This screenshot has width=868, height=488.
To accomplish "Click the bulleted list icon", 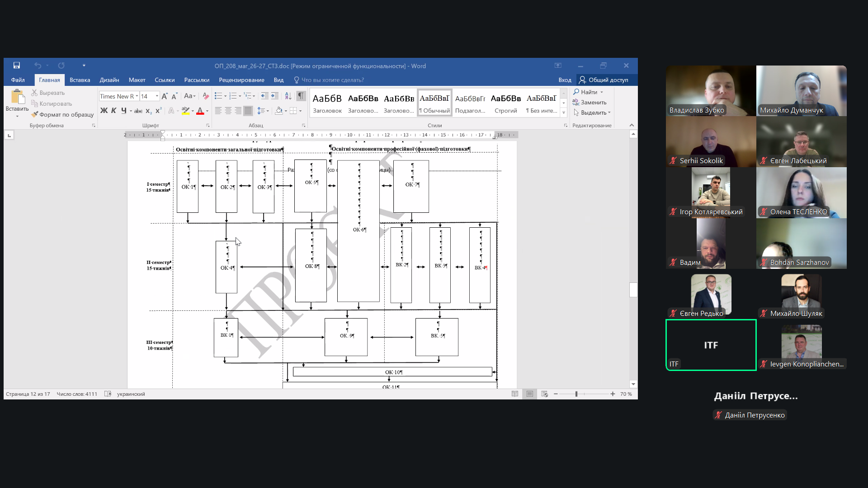I will (x=218, y=96).
